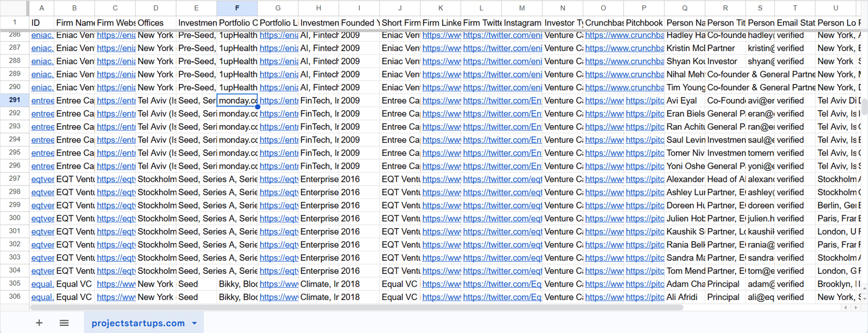Open Eniac ID link in row 286
Viewport: 868px width, 333px height.
coord(42,35)
